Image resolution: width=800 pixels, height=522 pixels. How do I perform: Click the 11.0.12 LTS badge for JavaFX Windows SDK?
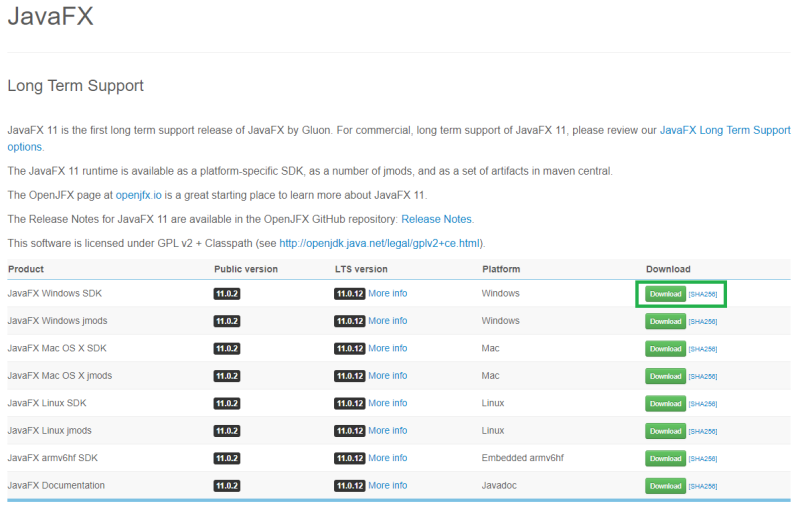[x=349, y=294]
